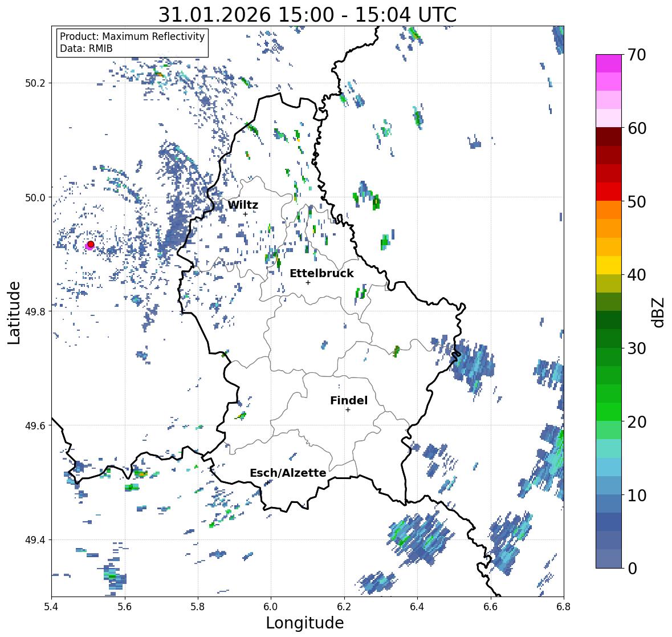Click the 20 dBZ colorbar tick label

pos(637,422)
